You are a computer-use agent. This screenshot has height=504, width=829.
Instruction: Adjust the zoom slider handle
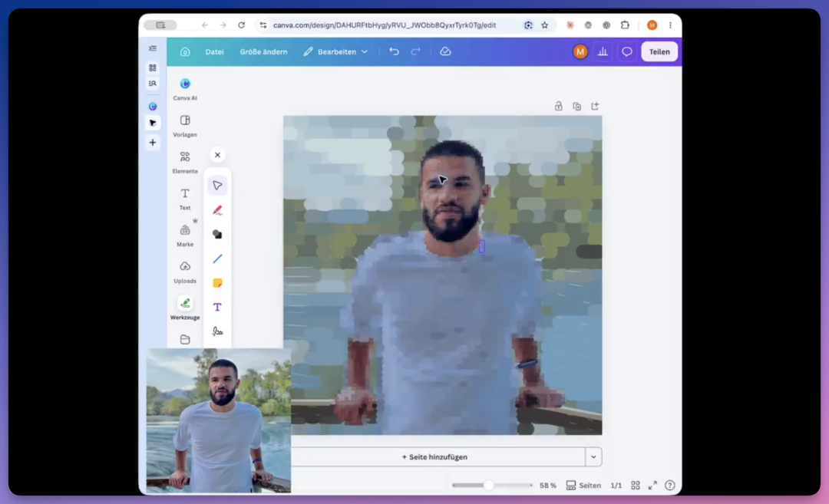pos(489,485)
